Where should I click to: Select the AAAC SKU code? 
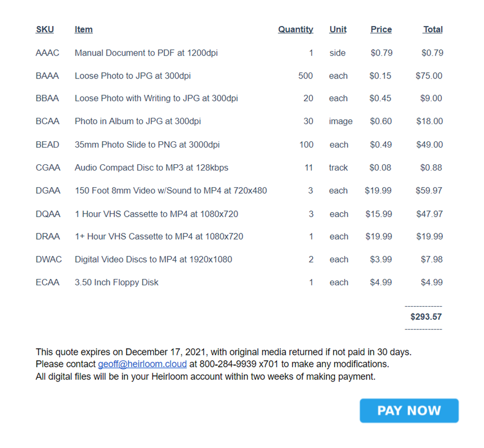(47, 53)
